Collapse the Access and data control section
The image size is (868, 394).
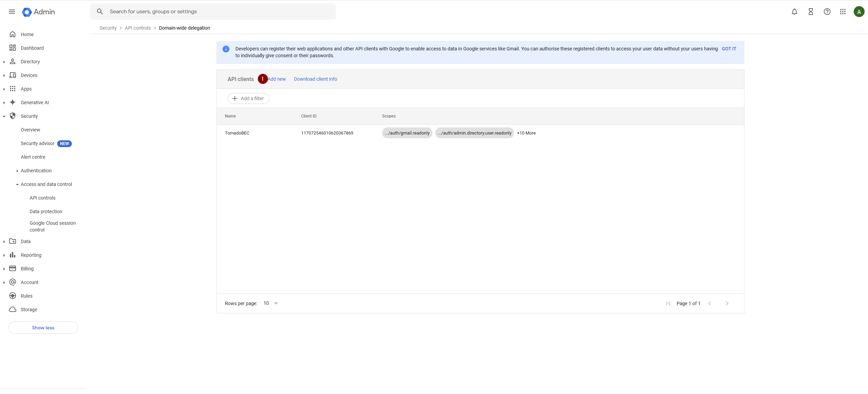coord(17,185)
